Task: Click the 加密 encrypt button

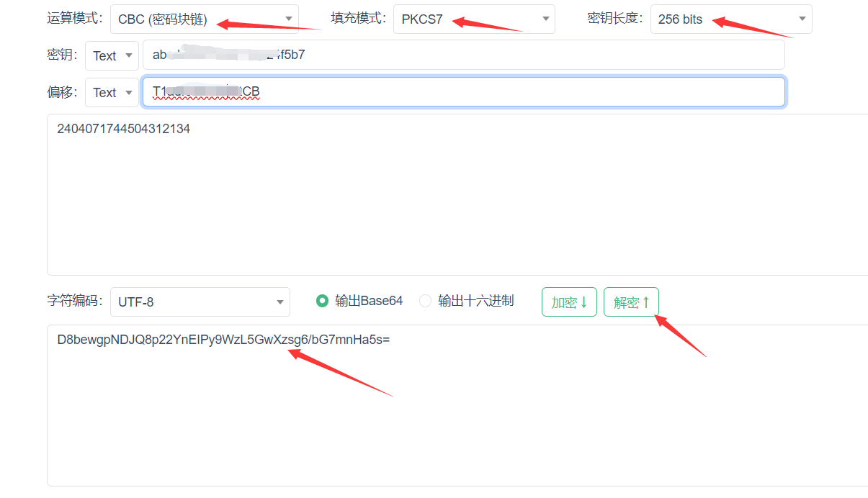Action: [569, 302]
